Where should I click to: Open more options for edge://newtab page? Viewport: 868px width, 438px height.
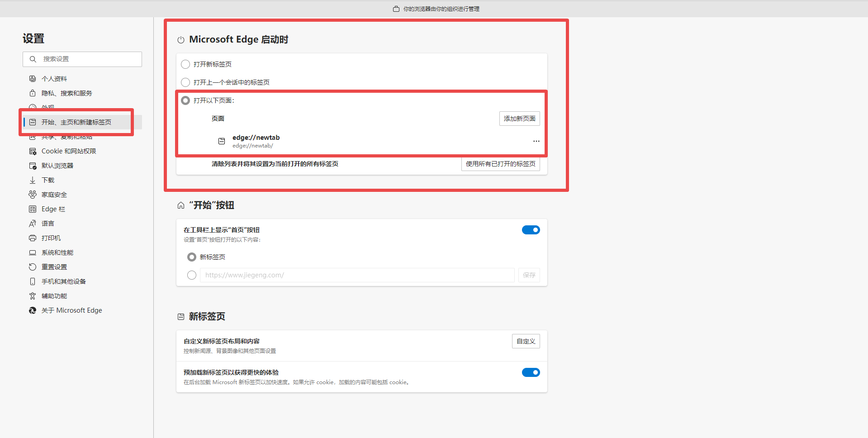pos(536,141)
